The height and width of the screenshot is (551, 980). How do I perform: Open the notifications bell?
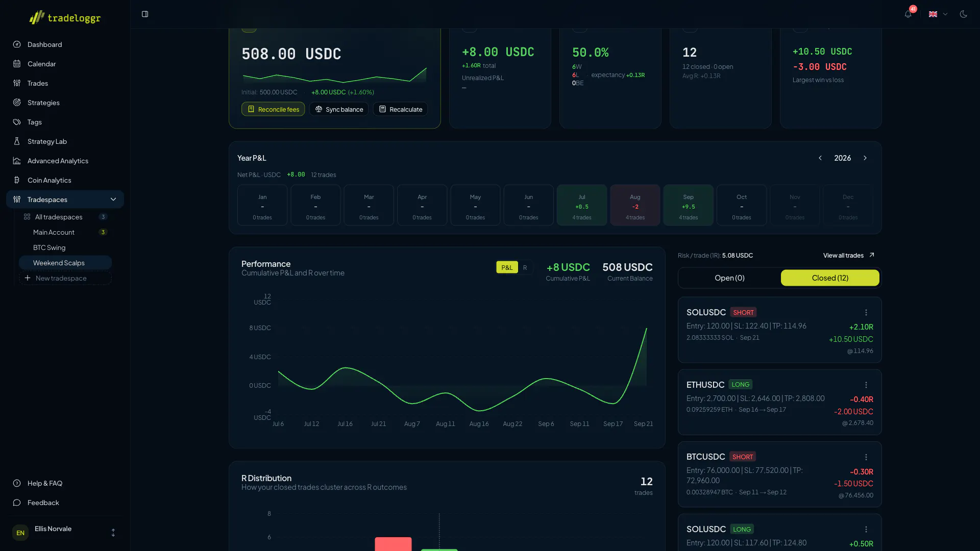908,14
